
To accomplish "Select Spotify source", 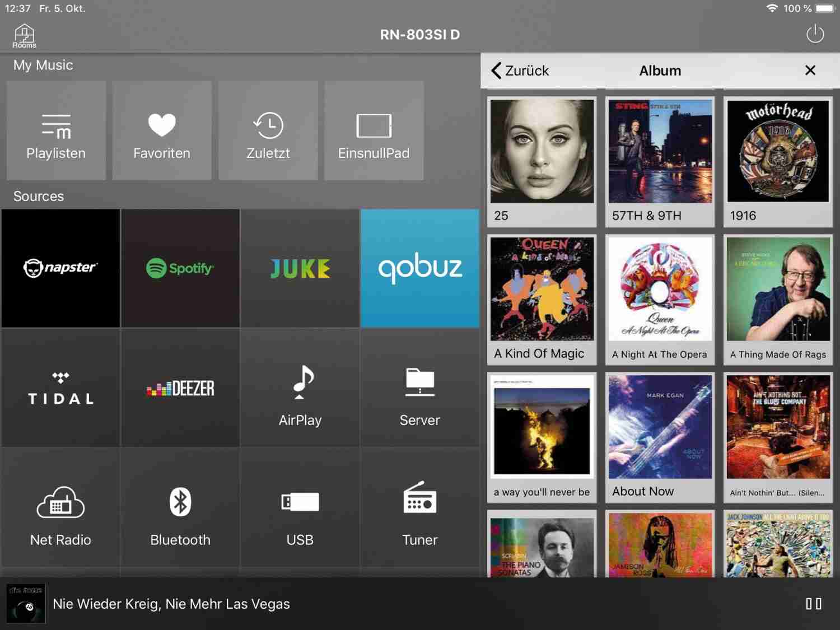I will tap(180, 268).
